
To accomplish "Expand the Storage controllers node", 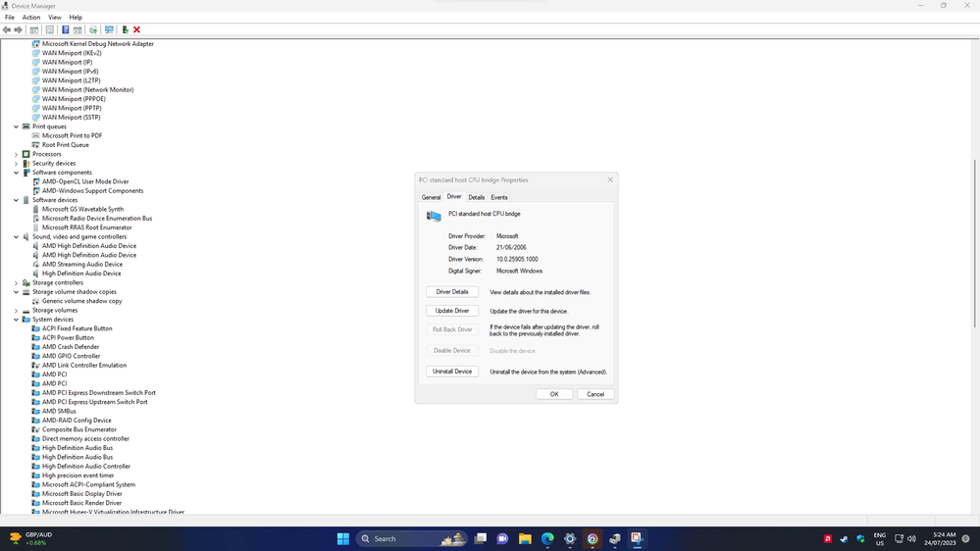I will (x=17, y=282).
